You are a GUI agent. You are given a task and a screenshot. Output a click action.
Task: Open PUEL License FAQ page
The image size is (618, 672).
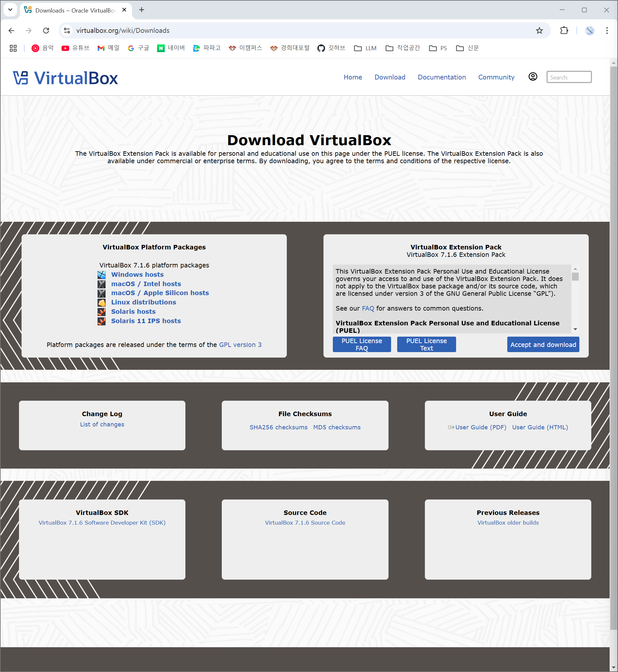tap(362, 344)
